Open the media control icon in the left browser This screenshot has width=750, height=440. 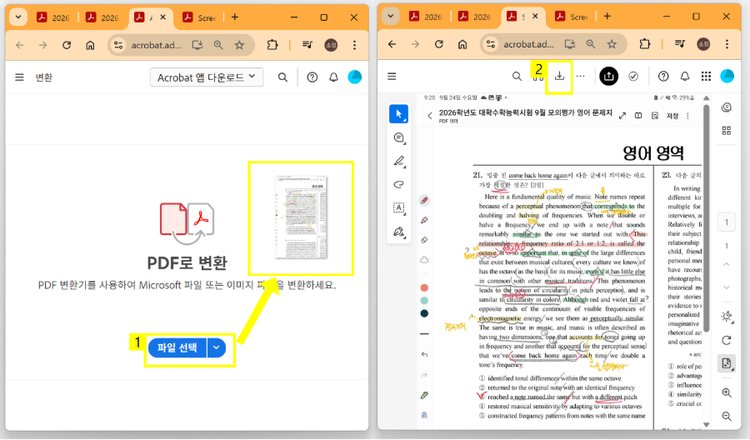pyautogui.click(x=307, y=45)
